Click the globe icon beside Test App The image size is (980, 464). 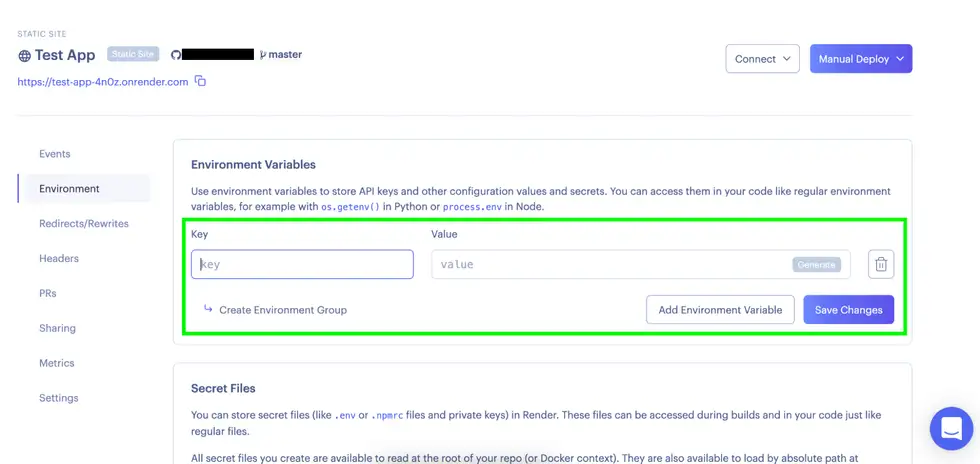(24, 56)
